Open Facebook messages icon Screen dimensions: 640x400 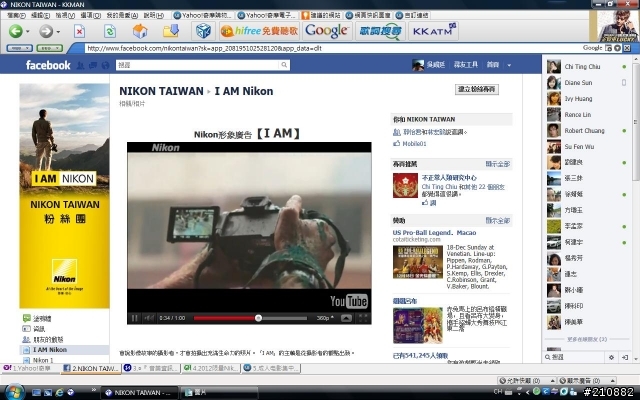(x=93, y=65)
